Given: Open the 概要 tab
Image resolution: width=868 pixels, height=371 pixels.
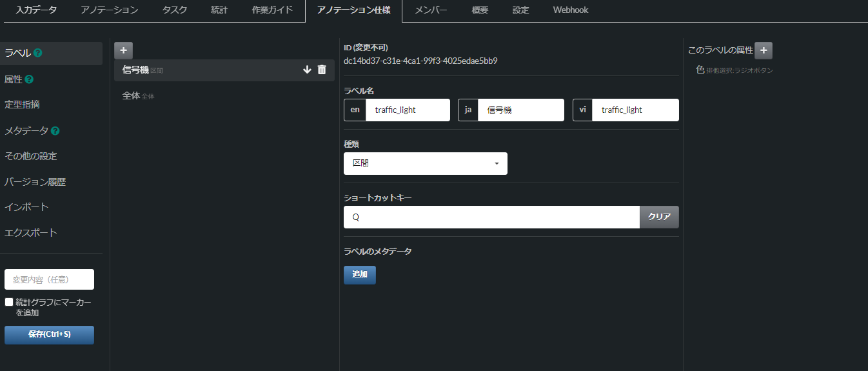Looking at the screenshot, I should click(x=480, y=10).
